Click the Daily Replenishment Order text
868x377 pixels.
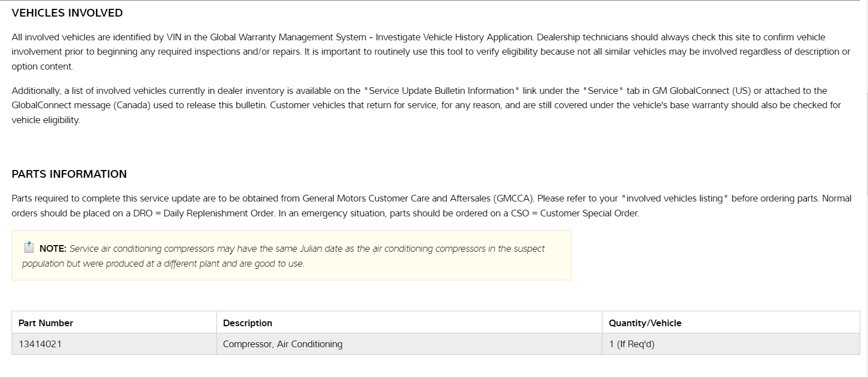219,213
